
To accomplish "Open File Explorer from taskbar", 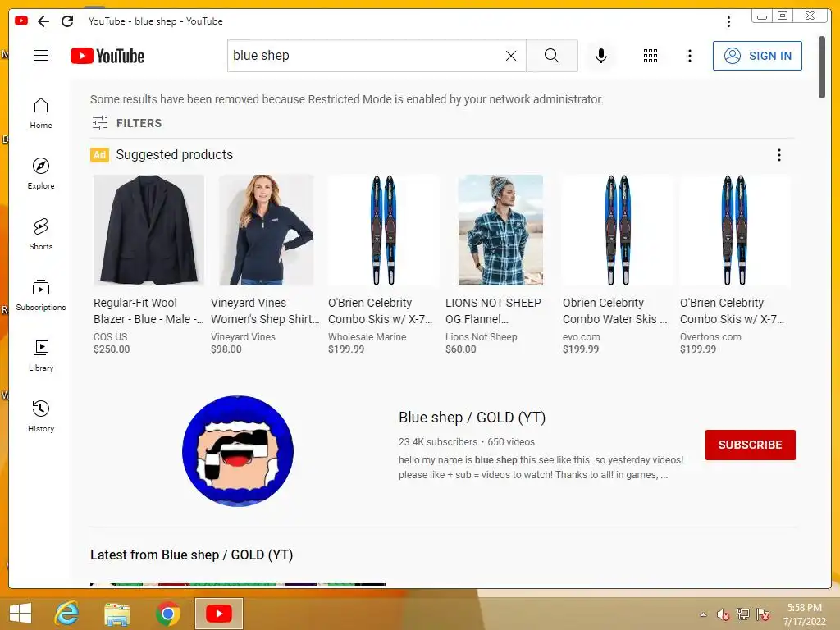I will point(116,614).
